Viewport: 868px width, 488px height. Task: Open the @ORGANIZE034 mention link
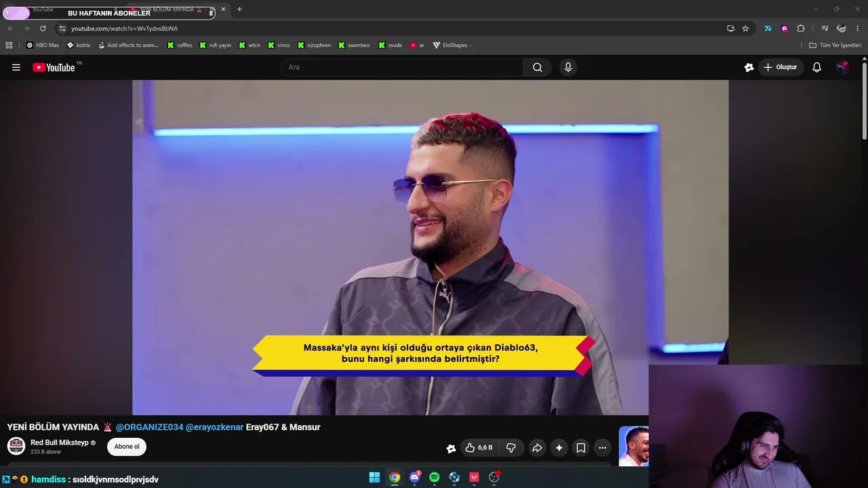tap(149, 427)
